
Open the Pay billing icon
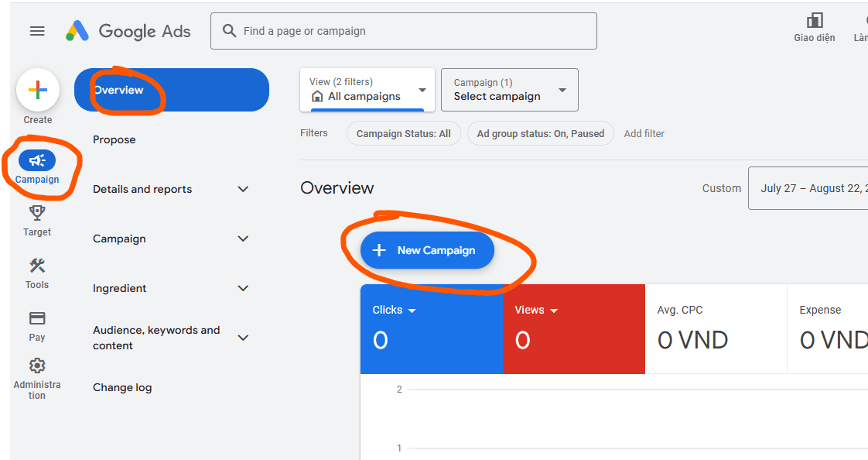click(37, 316)
